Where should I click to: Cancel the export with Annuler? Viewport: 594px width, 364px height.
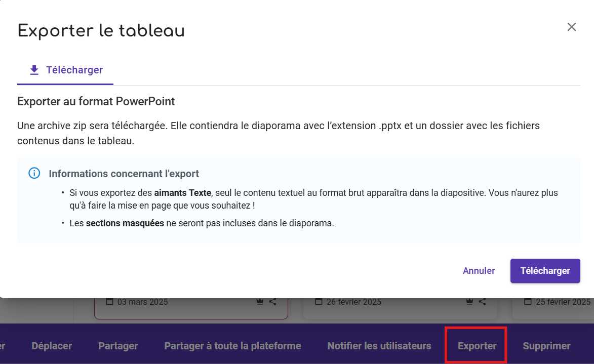(479, 271)
